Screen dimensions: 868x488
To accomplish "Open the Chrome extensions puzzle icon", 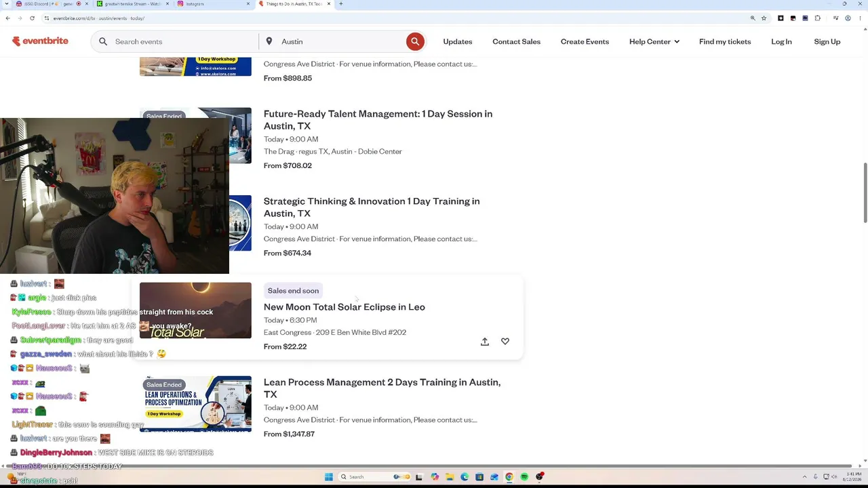I will coord(818,18).
